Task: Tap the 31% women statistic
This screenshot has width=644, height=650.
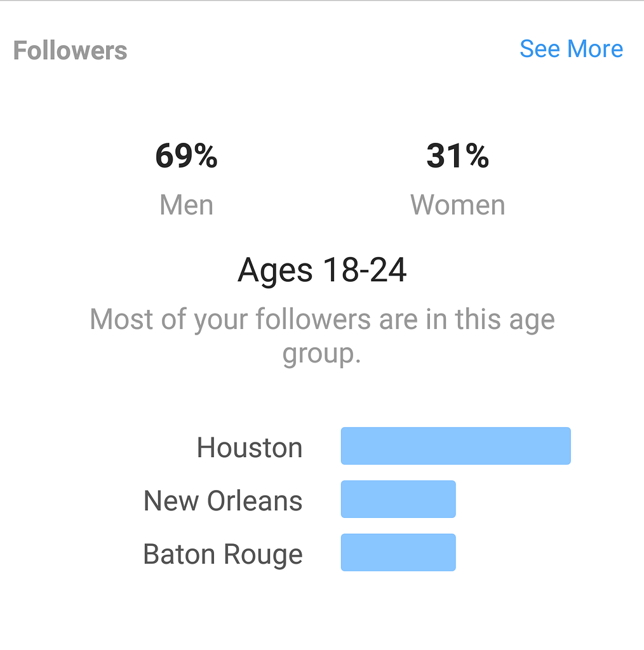Action: (457, 156)
